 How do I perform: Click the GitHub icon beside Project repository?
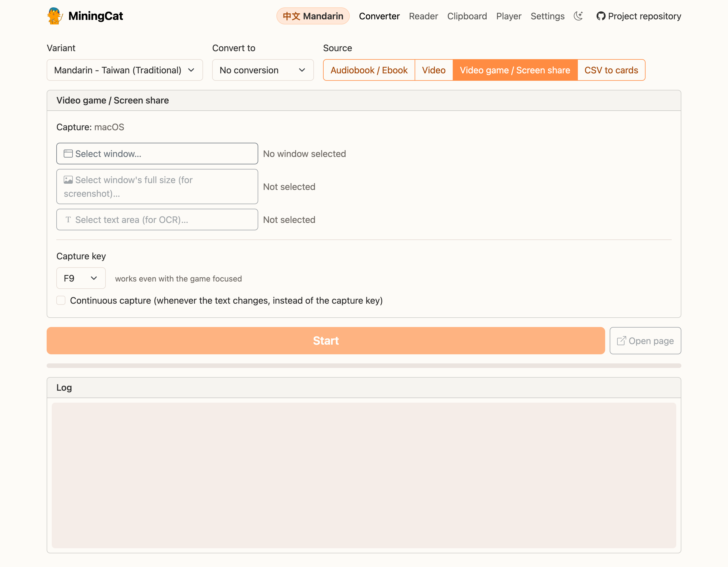coord(601,16)
